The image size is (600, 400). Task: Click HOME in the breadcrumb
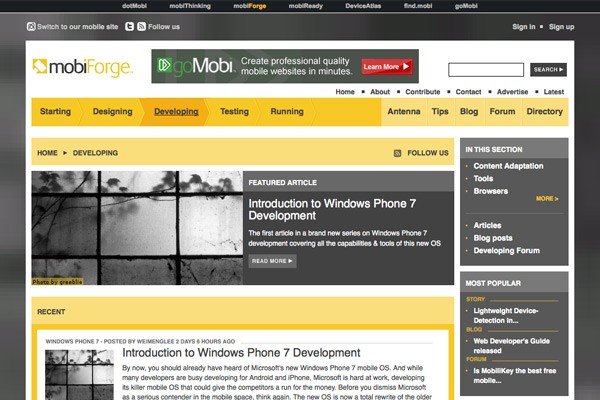(47, 153)
